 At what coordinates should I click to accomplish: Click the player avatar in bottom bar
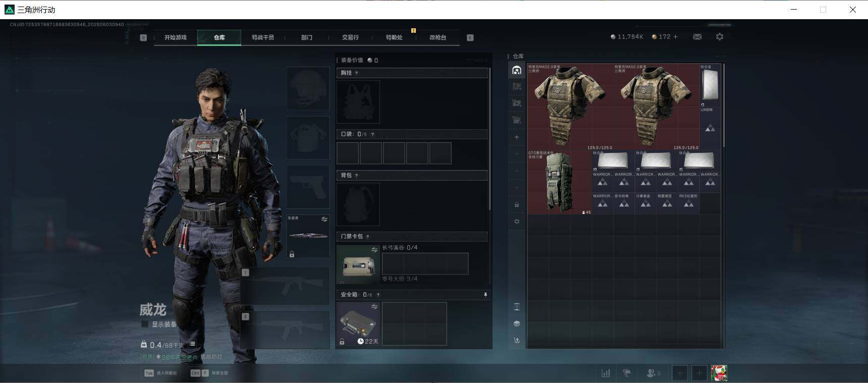pos(719,373)
